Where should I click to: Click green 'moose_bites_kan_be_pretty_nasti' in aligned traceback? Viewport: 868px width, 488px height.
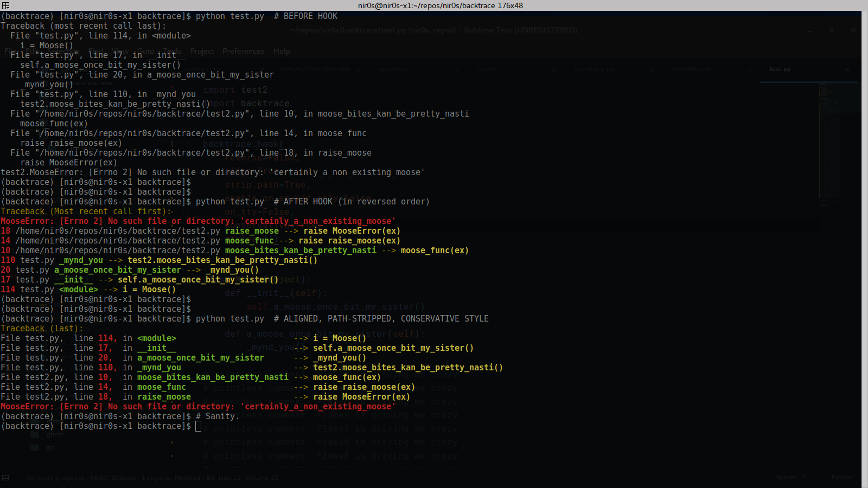[x=213, y=377]
